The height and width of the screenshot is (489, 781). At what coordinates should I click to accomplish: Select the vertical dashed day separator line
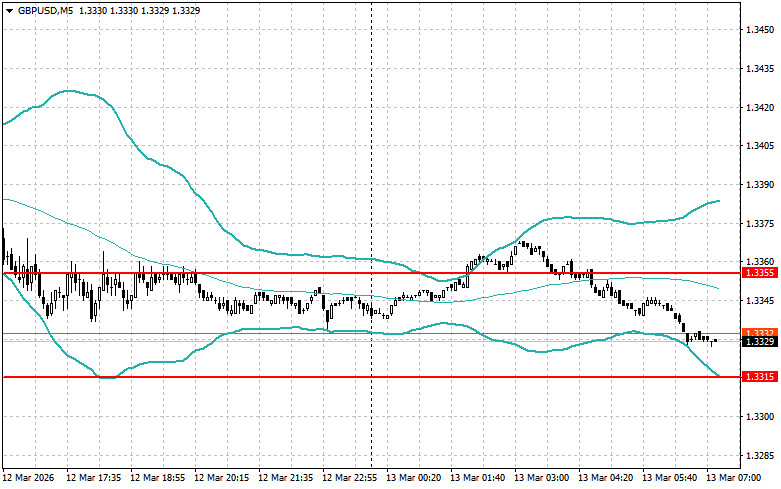tap(372, 234)
